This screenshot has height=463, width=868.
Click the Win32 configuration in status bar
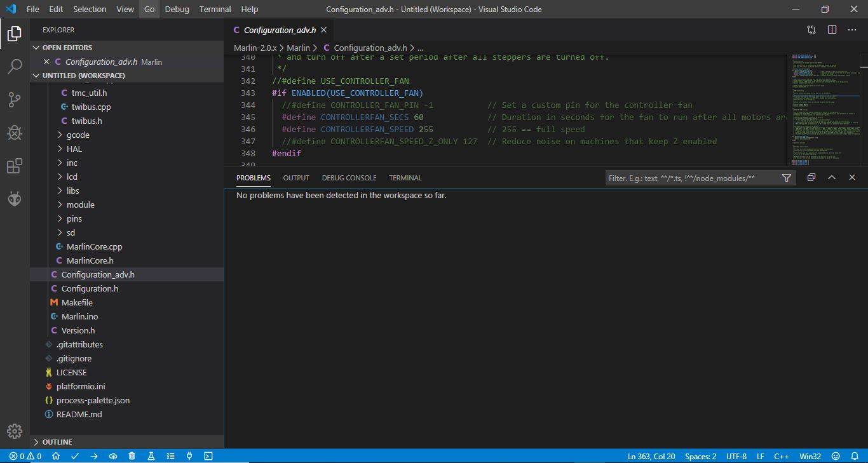coord(810,456)
